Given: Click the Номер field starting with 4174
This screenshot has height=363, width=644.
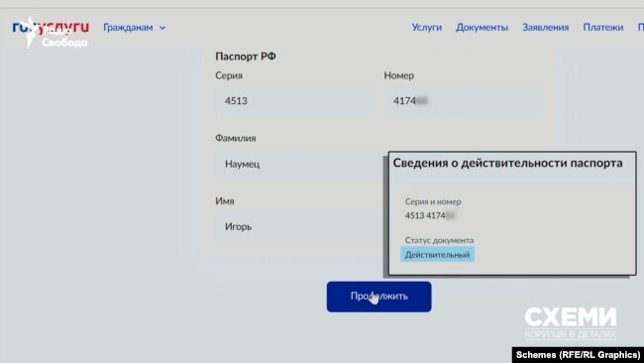Looking at the screenshot, I should (463, 101).
